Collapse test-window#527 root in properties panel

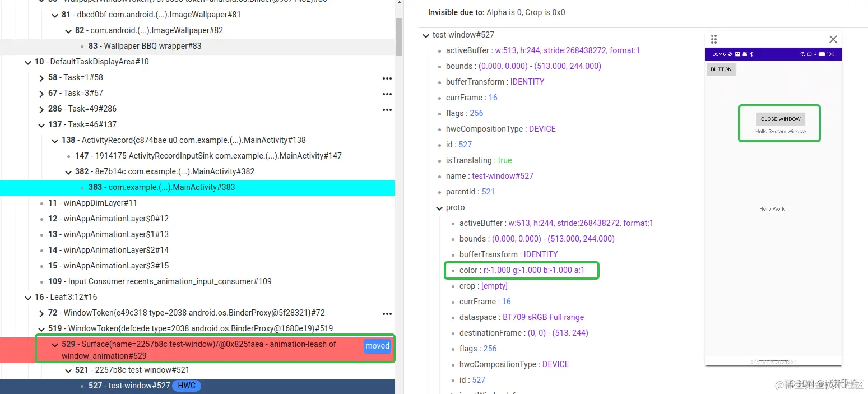(x=426, y=35)
